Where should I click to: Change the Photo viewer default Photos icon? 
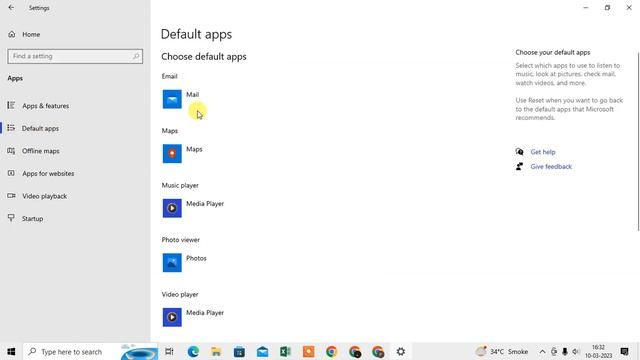[x=172, y=262]
